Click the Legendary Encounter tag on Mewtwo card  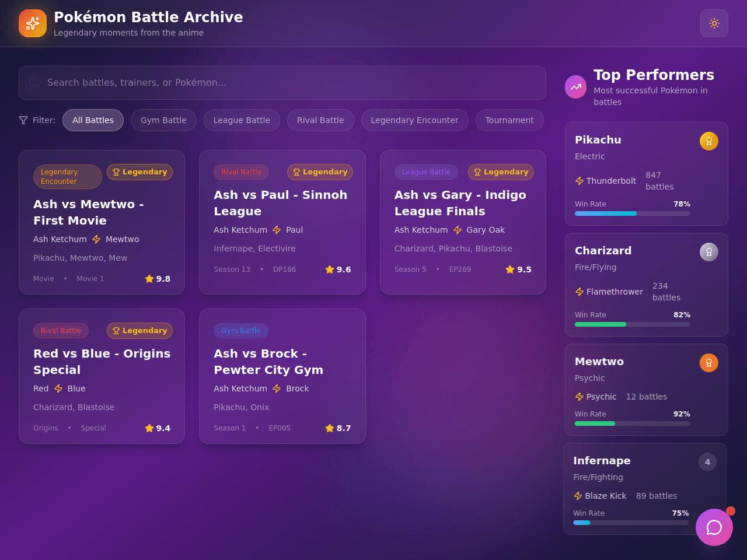(x=68, y=177)
